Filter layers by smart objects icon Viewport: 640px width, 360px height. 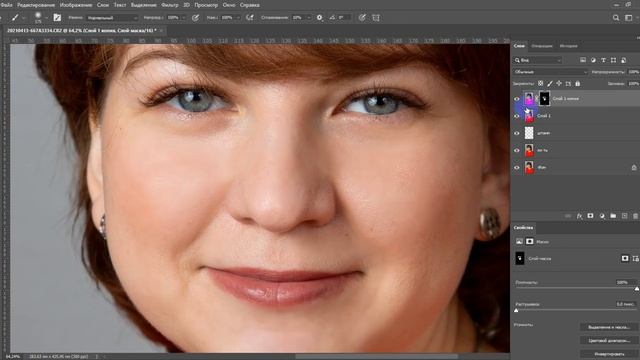[x=624, y=60]
